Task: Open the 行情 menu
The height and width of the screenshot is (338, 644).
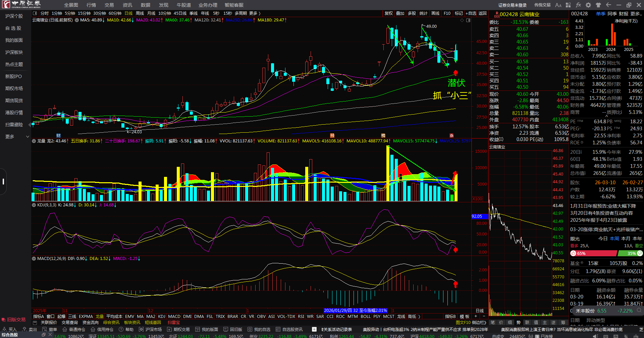Action: [91, 5]
